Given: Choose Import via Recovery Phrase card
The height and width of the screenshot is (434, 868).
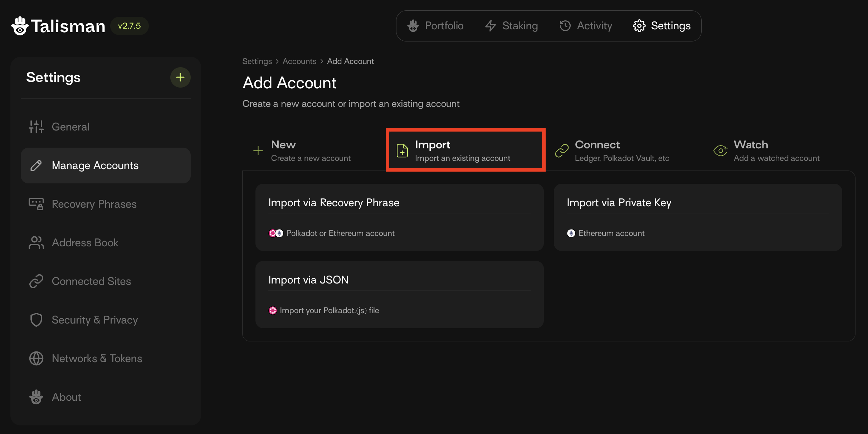Looking at the screenshot, I should 399,217.
